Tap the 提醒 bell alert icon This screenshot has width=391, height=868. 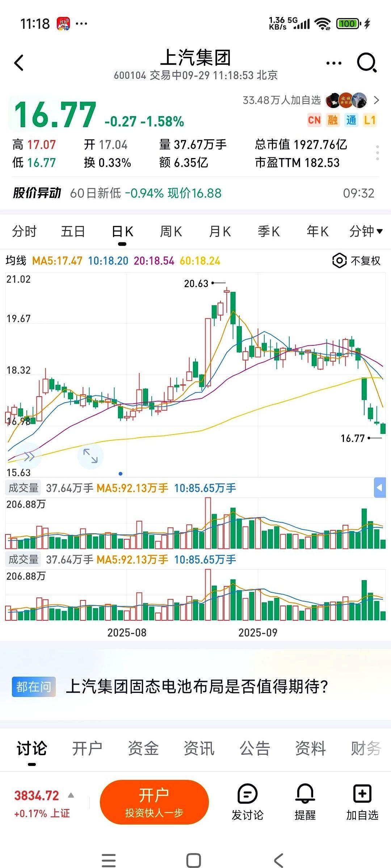(305, 801)
